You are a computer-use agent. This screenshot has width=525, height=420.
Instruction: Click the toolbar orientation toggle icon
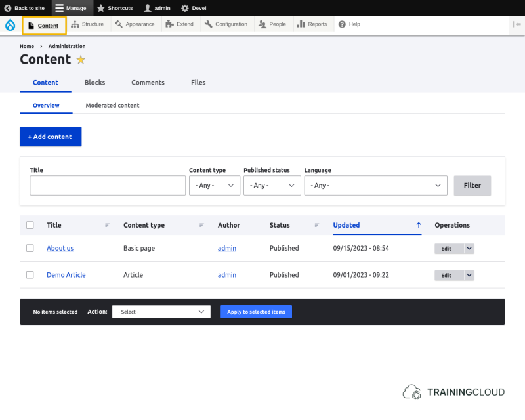516,24
